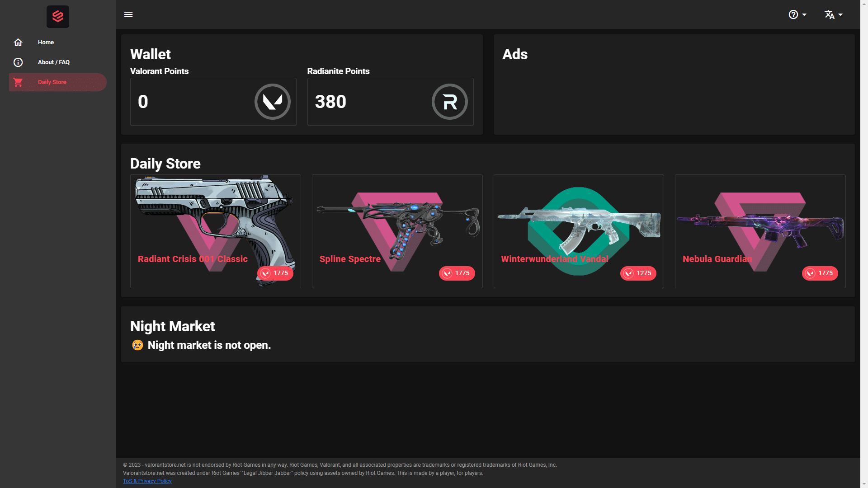Click the ToS & Privacy Policy link

coord(147,481)
